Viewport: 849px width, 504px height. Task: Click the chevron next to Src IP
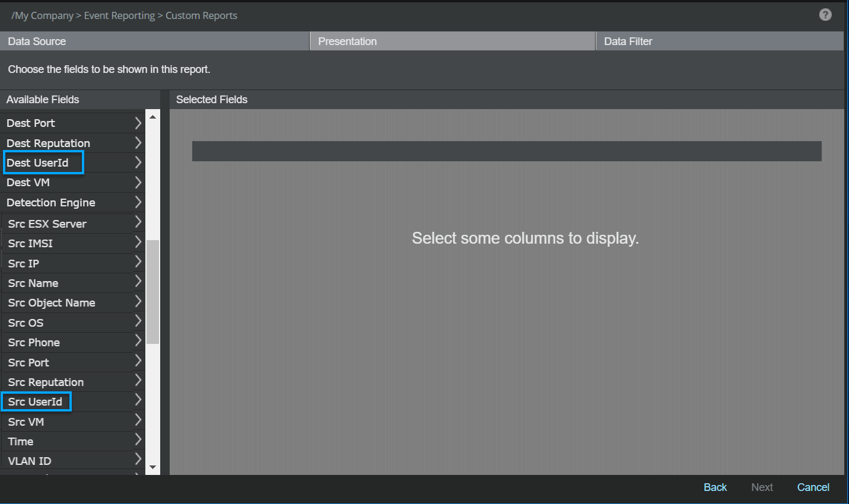pyautogui.click(x=138, y=262)
